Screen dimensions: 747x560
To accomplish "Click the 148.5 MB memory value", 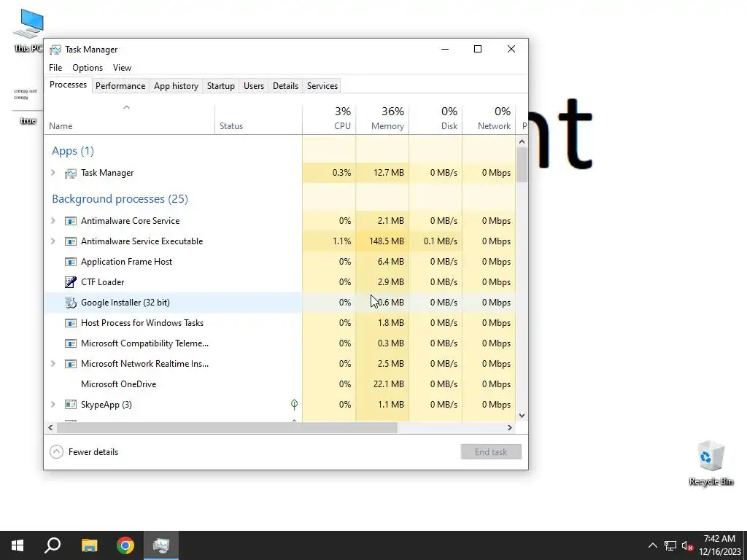I will (387, 241).
